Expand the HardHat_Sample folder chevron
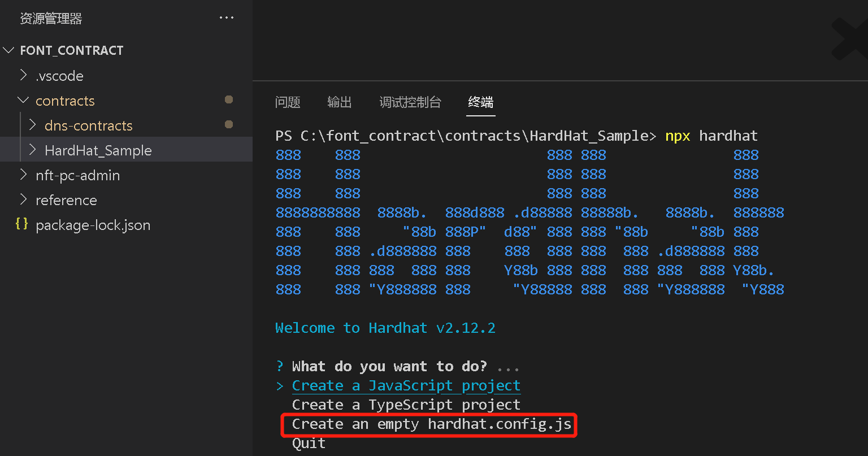Image resolution: width=868 pixels, height=456 pixels. tap(32, 150)
